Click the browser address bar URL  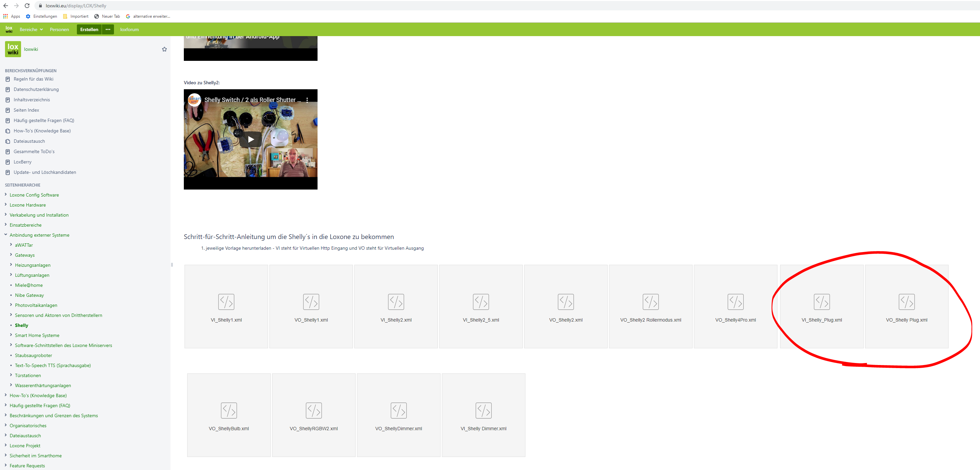click(76, 6)
